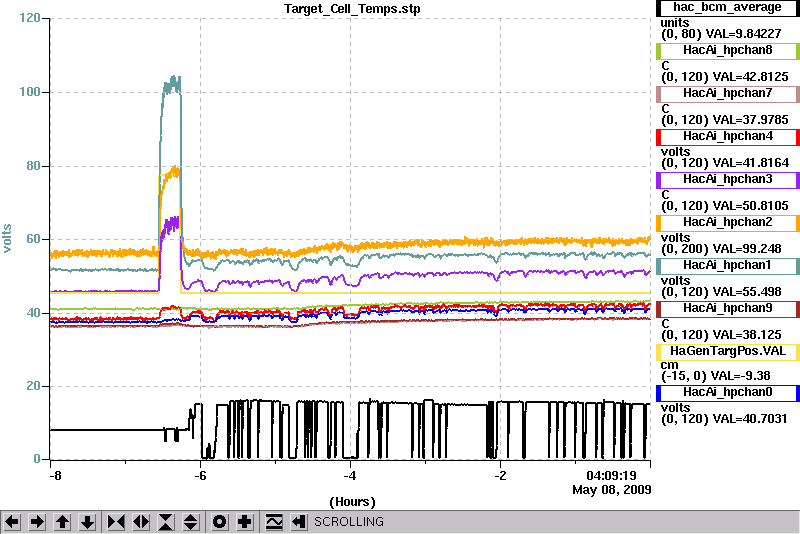Select the HaGenTargPos.VAL legend entry
Image resolution: width=800 pixels, height=534 pixels.
coord(727,351)
